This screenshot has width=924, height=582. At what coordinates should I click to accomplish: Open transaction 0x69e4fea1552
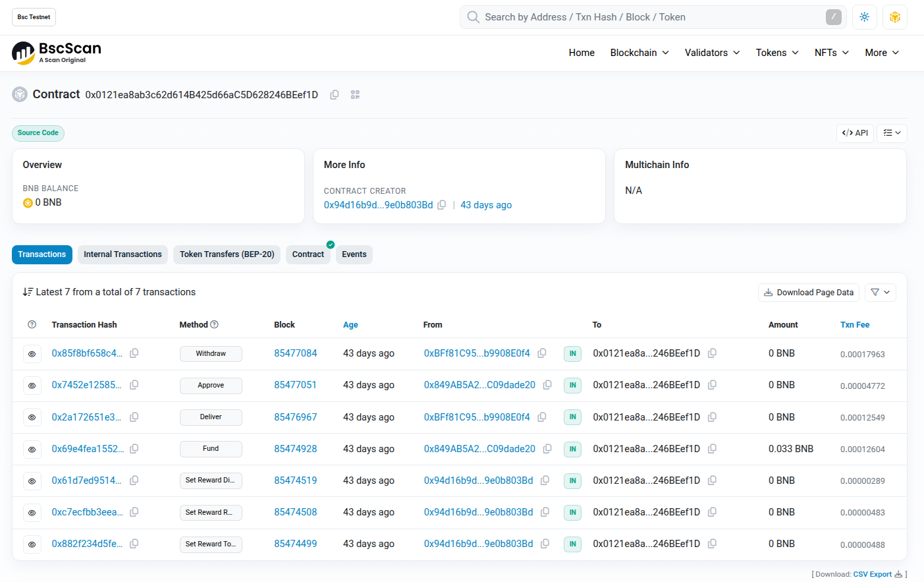coord(88,449)
